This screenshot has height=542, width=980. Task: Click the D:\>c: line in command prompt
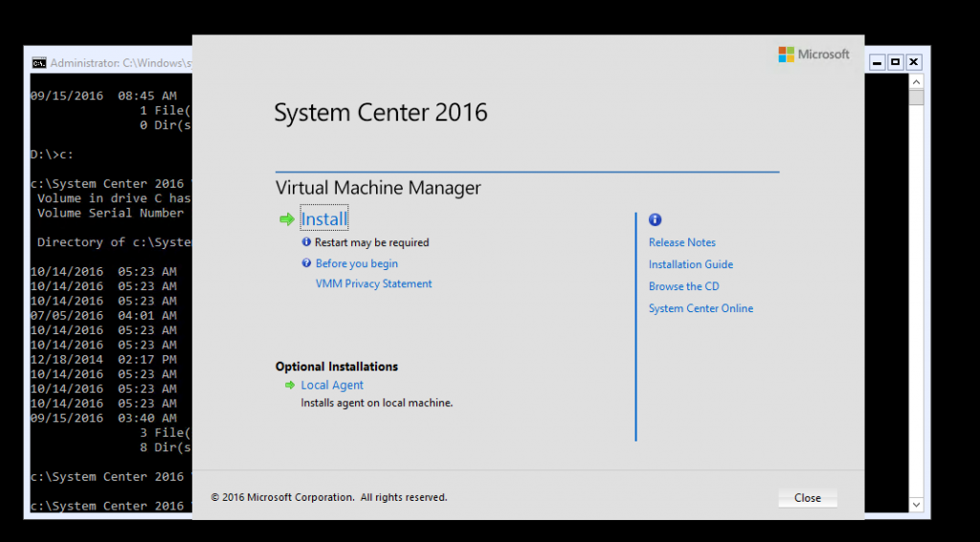(52, 154)
